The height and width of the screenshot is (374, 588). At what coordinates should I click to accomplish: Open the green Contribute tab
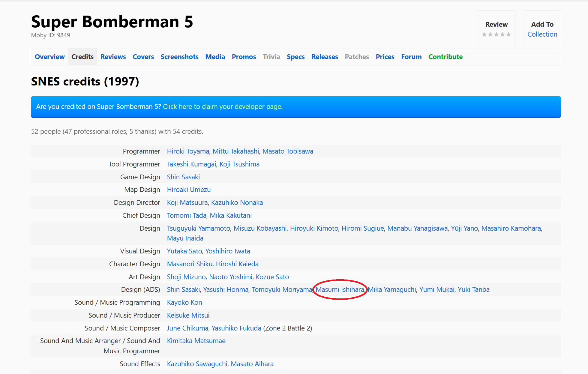(445, 57)
